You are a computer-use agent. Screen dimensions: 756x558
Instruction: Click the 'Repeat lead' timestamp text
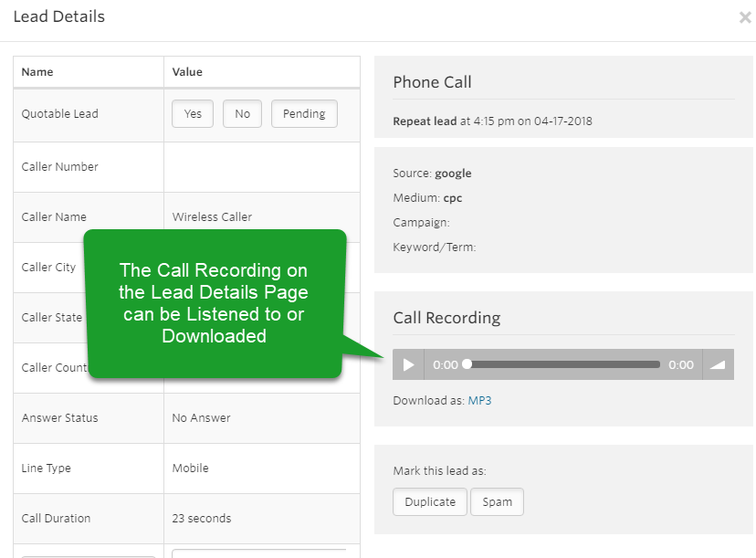click(x=493, y=121)
